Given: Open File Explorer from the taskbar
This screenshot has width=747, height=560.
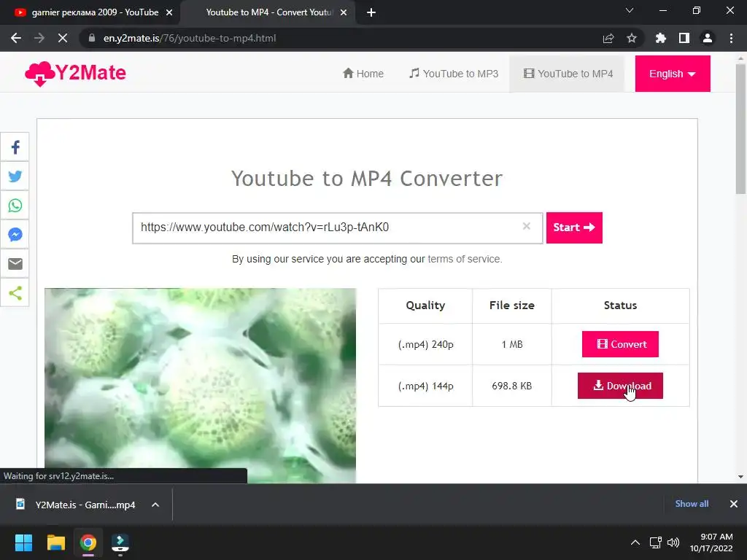Looking at the screenshot, I should pos(55,542).
